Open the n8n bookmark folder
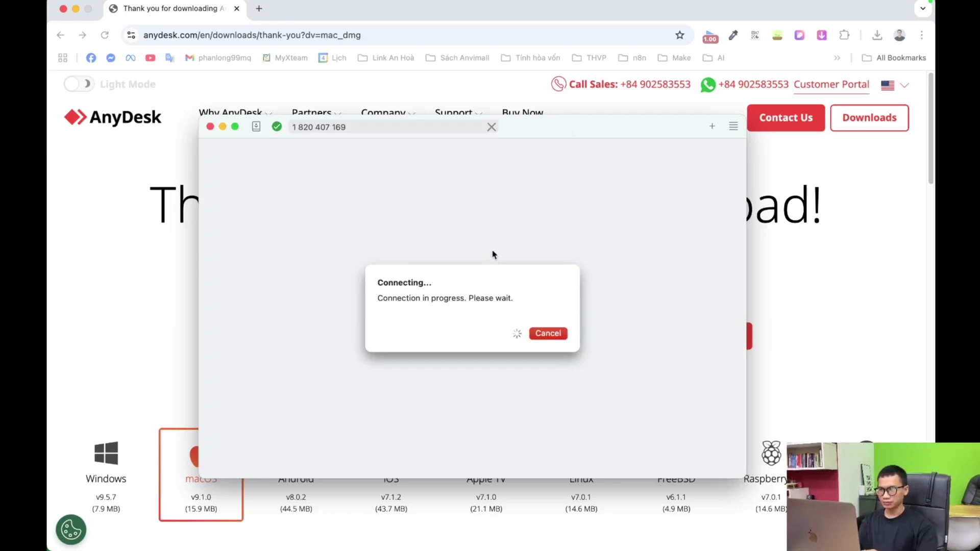The width and height of the screenshot is (980, 551). coord(632,58)
